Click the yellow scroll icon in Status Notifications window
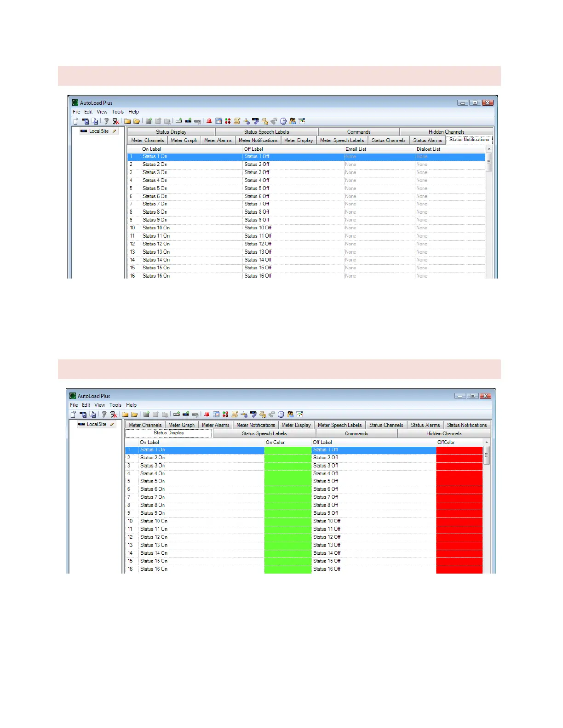Screen dimensions: 563x728 click(x=237, y=121)
